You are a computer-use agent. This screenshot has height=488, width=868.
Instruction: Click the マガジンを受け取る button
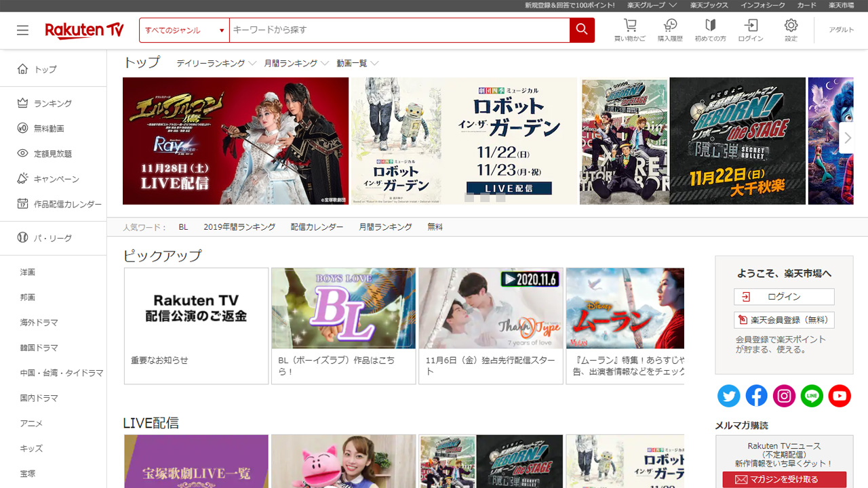click(784, 479)
